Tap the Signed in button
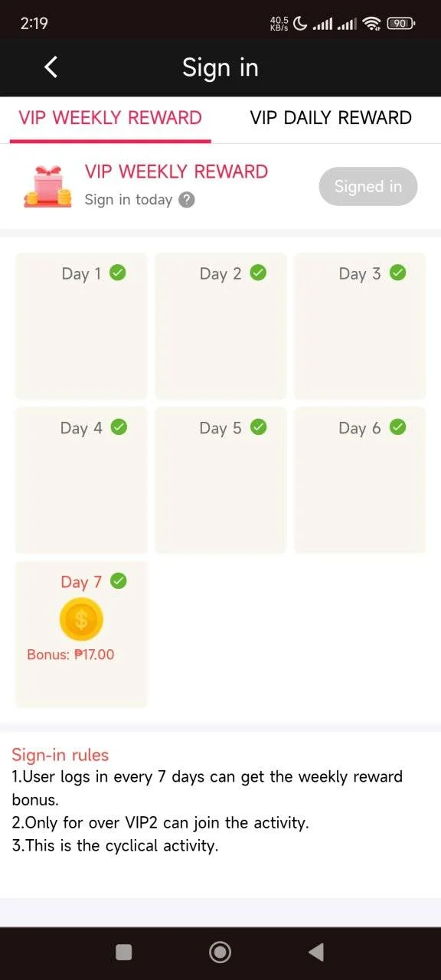This screenshot has height=980, width=441. pos(368,186)
